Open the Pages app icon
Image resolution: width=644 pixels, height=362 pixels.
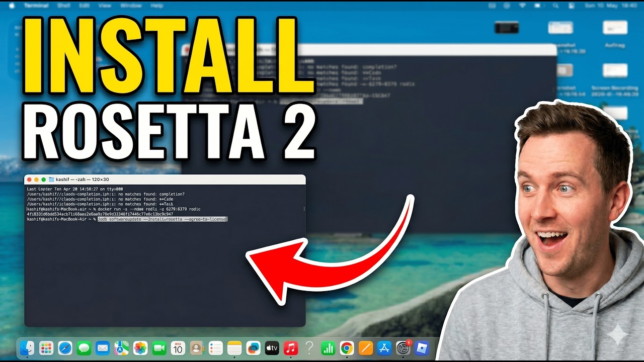pos(366,347)
